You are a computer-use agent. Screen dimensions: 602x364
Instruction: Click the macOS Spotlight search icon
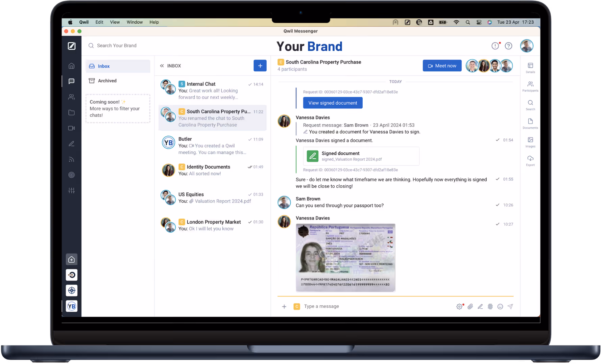pos(468,22)
